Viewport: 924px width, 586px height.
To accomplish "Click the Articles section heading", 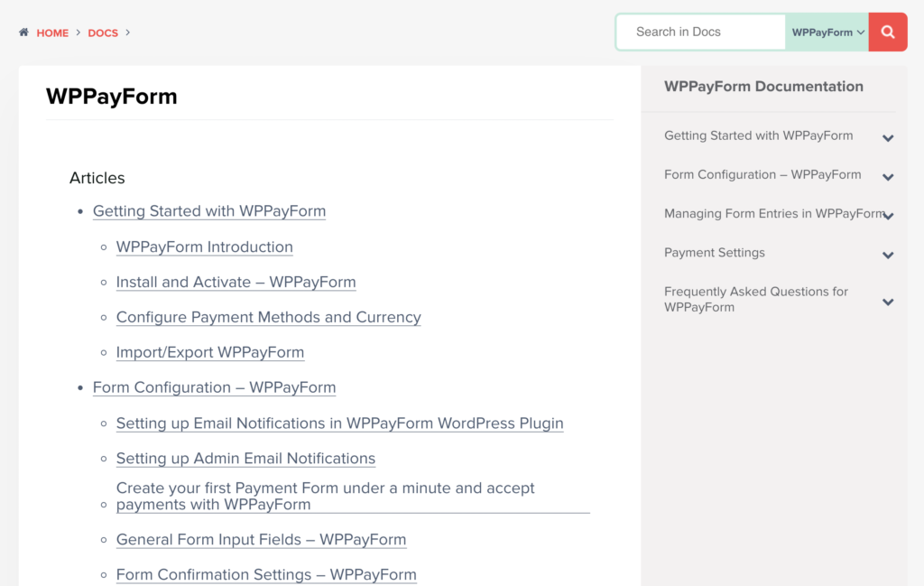I will click(97, 178).
